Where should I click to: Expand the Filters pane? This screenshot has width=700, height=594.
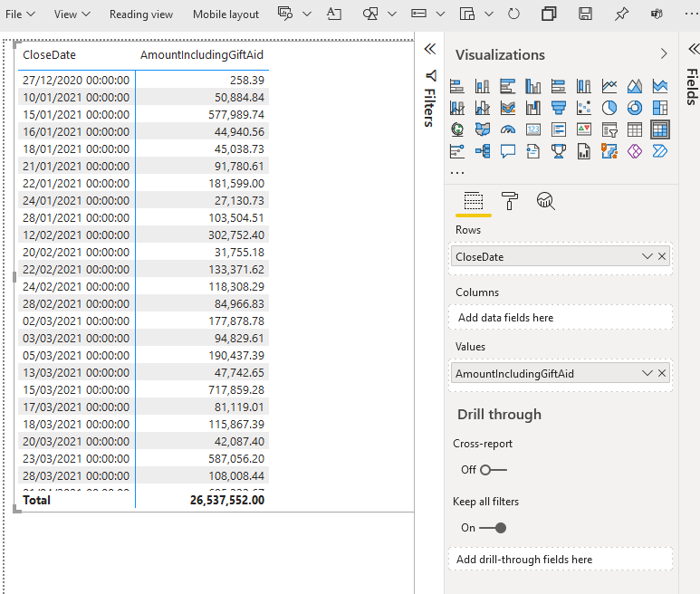(x=429, y=49)
